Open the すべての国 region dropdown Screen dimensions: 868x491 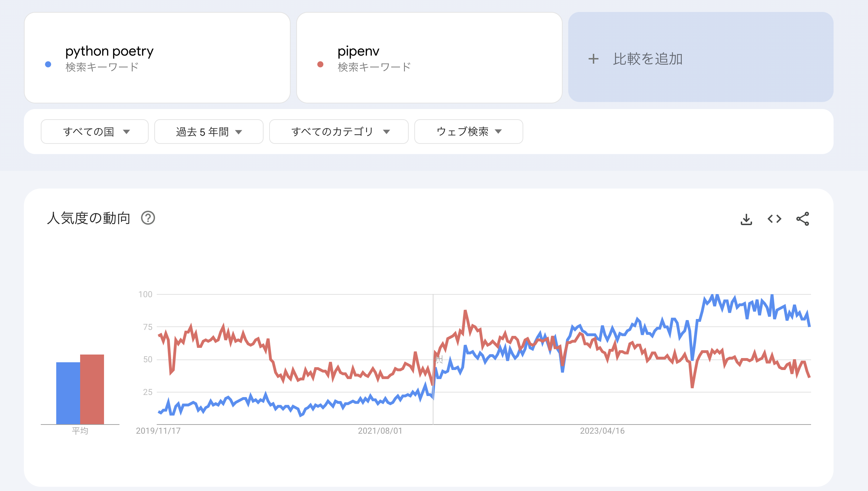tap(94, 132)
